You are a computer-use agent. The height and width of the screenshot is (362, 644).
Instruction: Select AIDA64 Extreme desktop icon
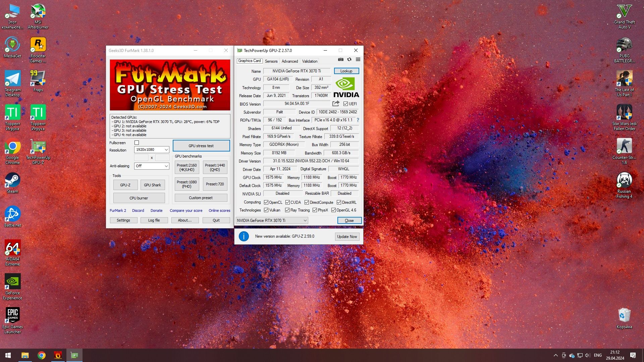click(12, 253)
